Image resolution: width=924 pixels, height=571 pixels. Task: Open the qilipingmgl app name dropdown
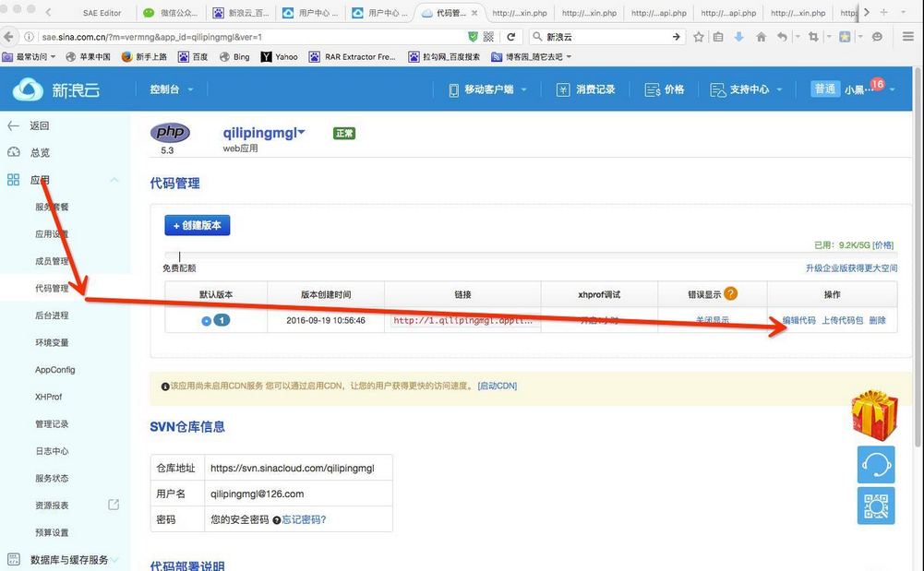coord(264,133)
